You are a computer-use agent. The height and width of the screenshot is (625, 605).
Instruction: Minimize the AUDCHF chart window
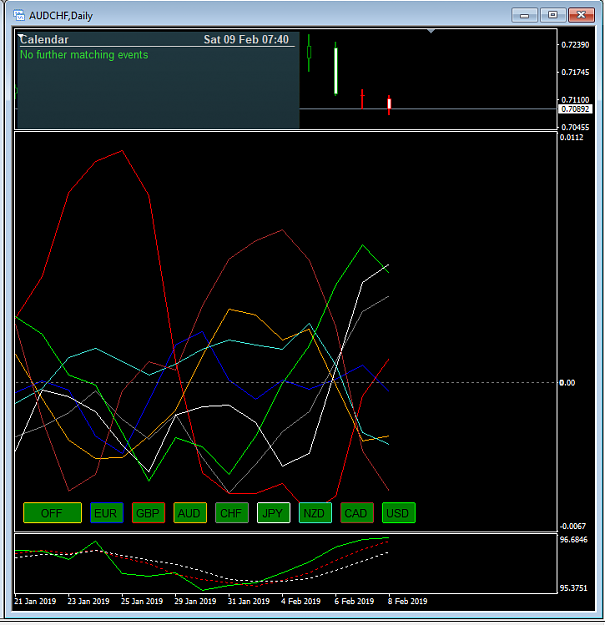[x=524, y=15]
